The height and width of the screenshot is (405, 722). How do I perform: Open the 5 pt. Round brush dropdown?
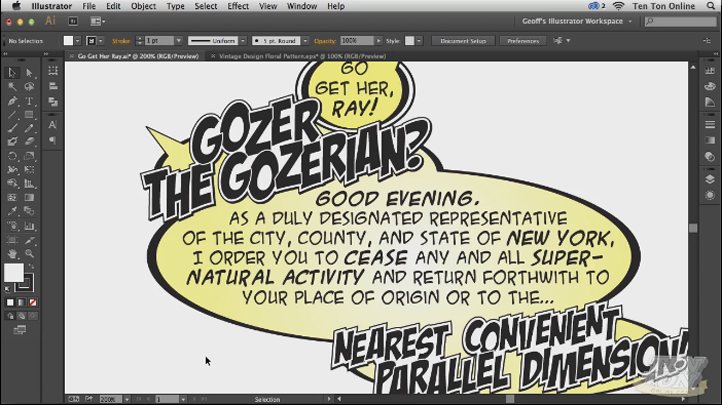click(x=305, y=41)
